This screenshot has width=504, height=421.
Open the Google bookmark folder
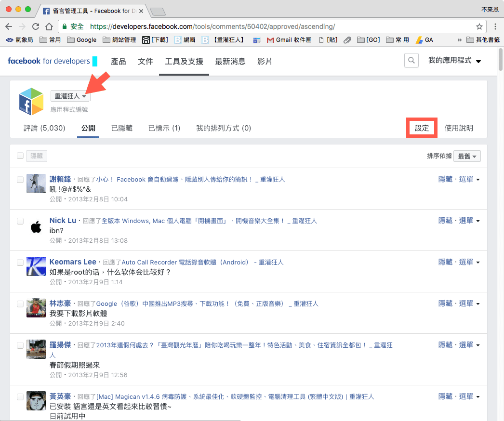pyautogui.click(x=81, y=40)
